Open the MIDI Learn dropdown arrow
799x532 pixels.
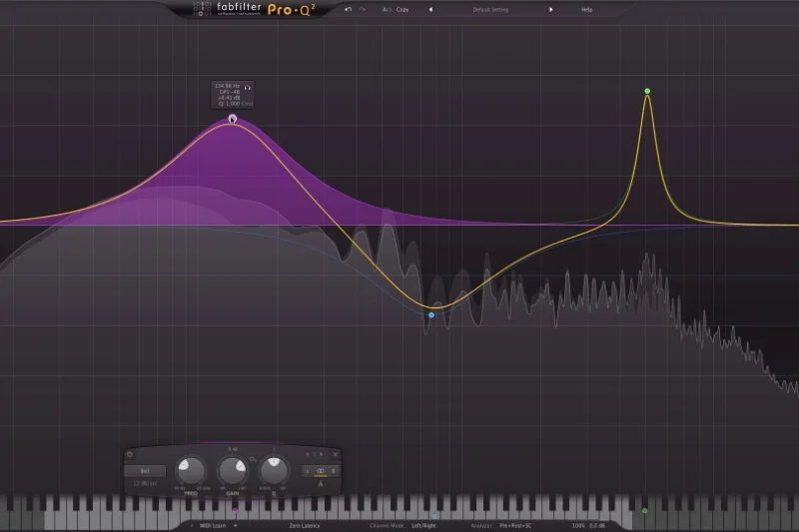tap(236, 525)
